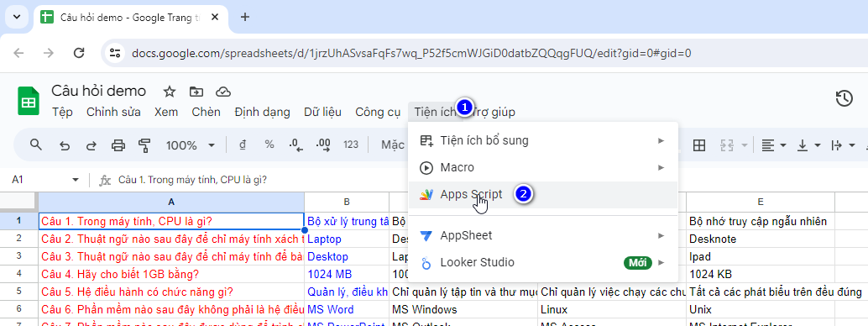Check the cloud save status icon
The width and height of the screenshot is (868, 326).
pyautogui.click(x=222, y=92)
